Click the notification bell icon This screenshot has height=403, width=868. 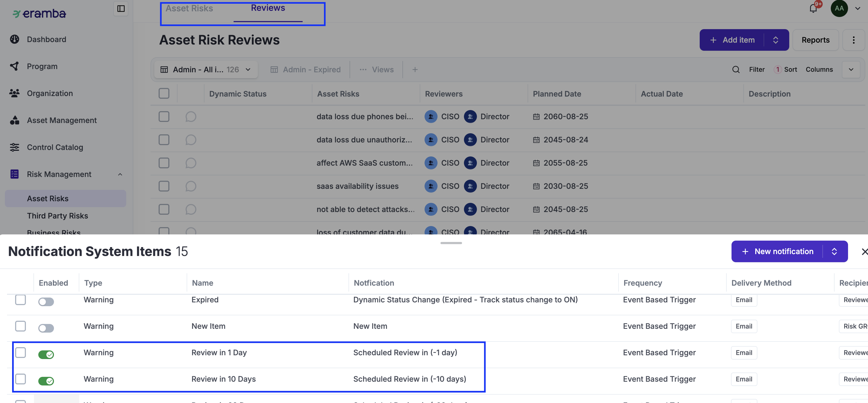[813, 8]
